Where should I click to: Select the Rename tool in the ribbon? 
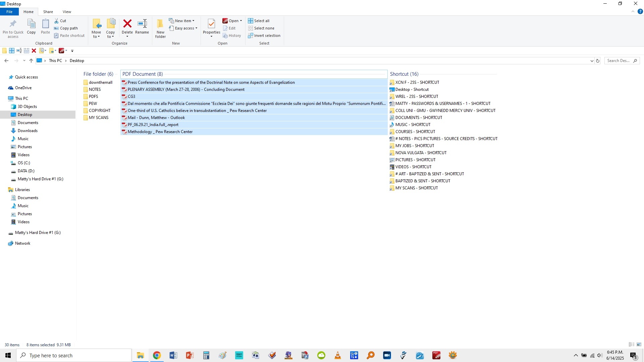(x=142, y=27)
